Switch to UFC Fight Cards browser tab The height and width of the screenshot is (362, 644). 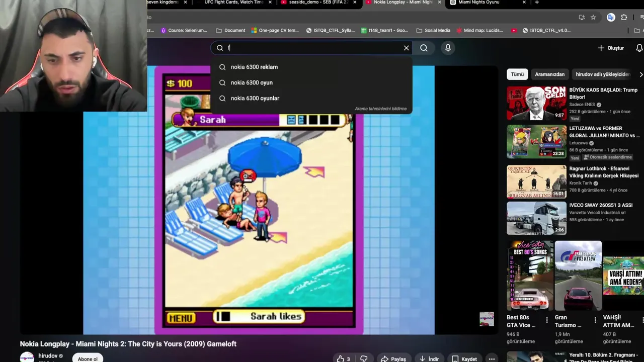(233, 3)
